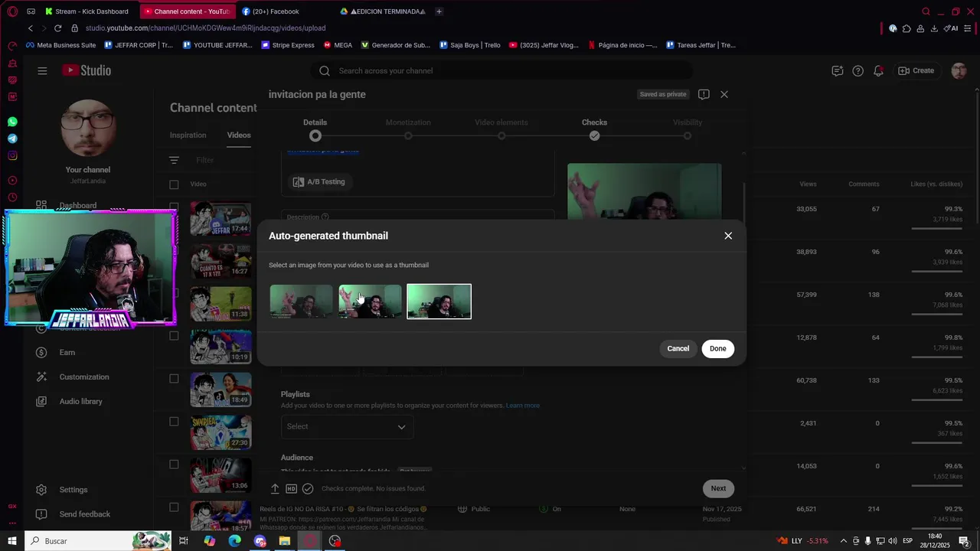This screenshot has height=551, width=980.
Task: Open Instagram in the Opera sidebar
Action: pos(12,155)
